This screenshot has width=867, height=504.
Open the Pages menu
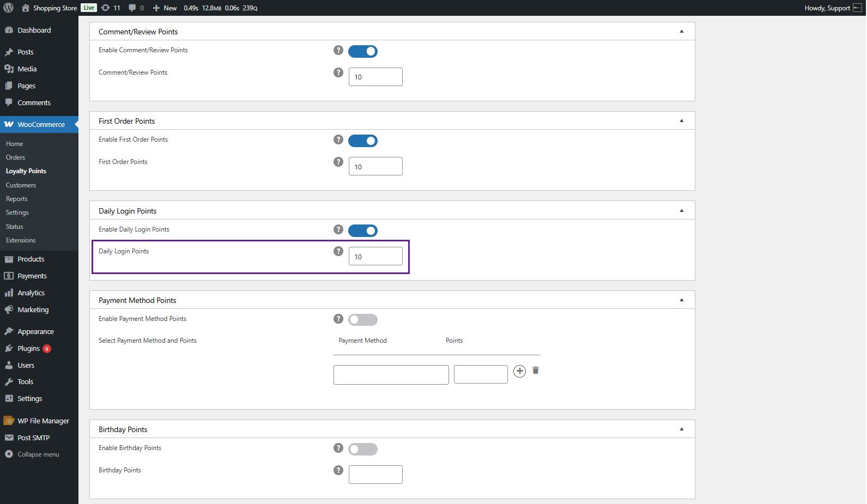(x=26, y=86)
